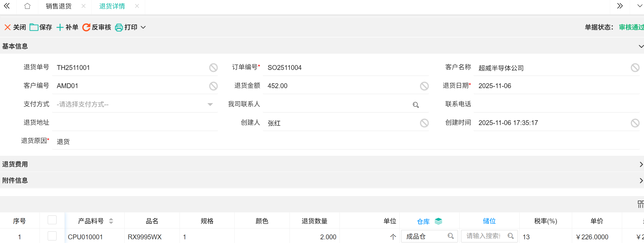Click the 退货地址 input field
This screenshot has width=644, height=243.
coord(135,123)
